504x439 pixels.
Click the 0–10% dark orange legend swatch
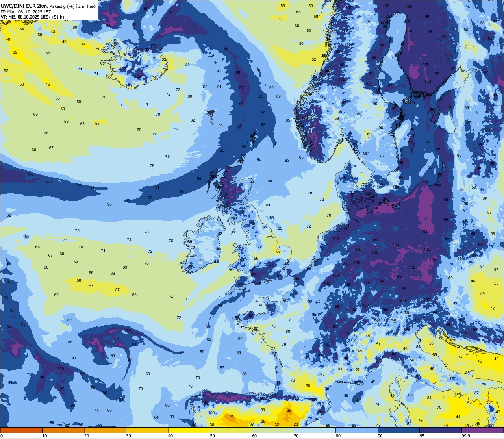click(21, 430)
